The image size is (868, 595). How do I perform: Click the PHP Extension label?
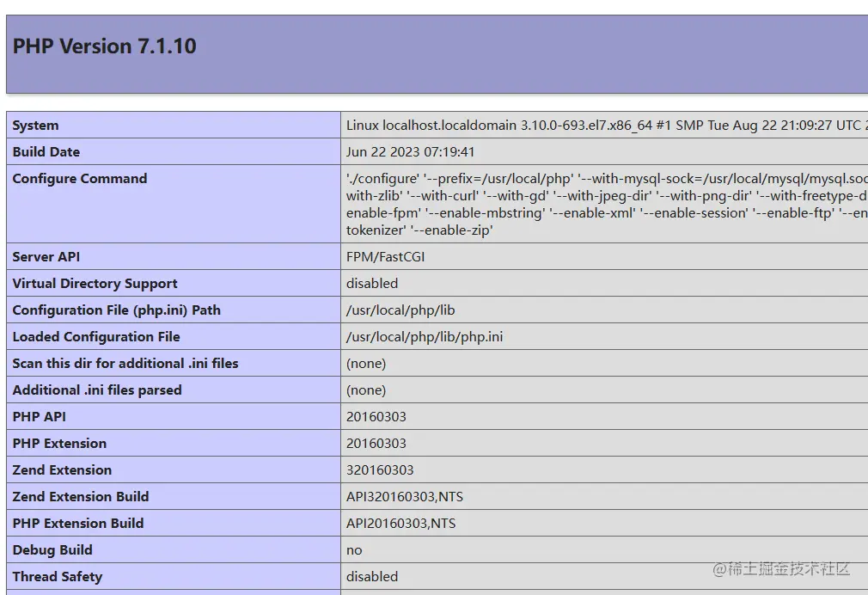59,443
